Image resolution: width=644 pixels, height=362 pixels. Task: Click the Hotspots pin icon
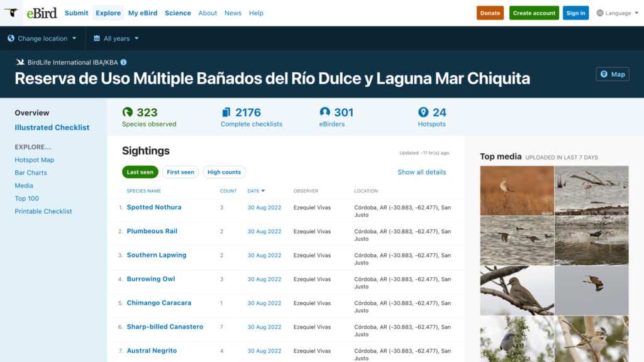423,112
